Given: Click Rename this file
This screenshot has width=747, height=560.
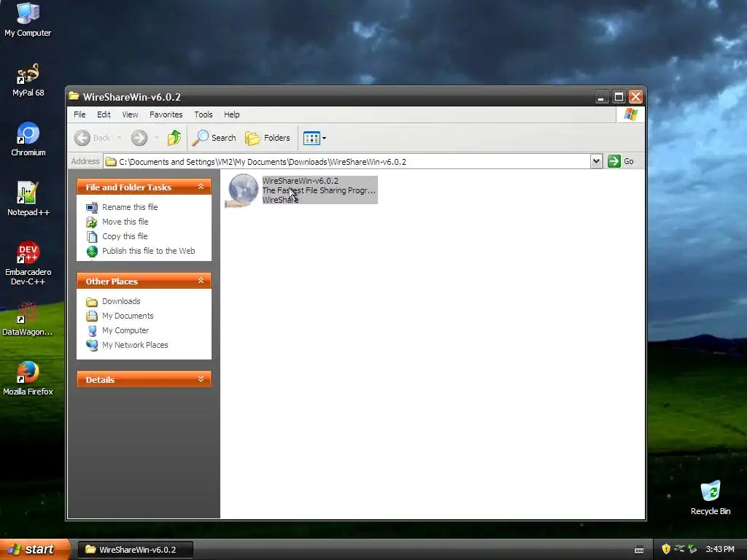Looking at the screenshot, I should (122, 207).
